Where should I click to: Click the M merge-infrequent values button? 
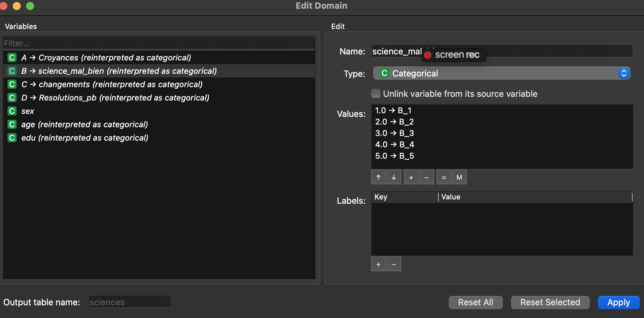click(x=459, y=177)
